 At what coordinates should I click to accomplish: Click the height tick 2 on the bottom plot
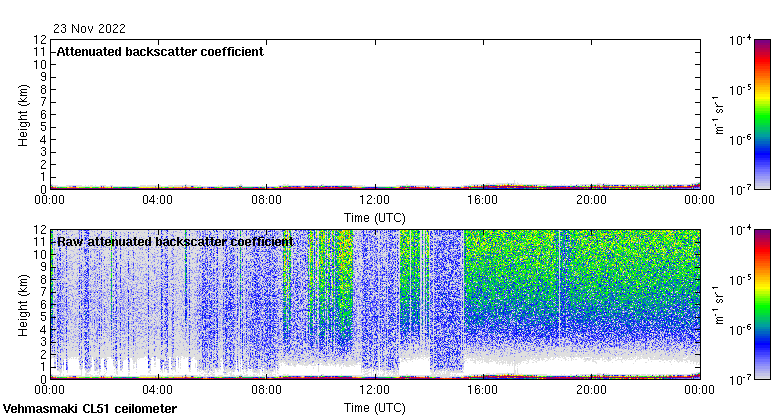(44, 354)
